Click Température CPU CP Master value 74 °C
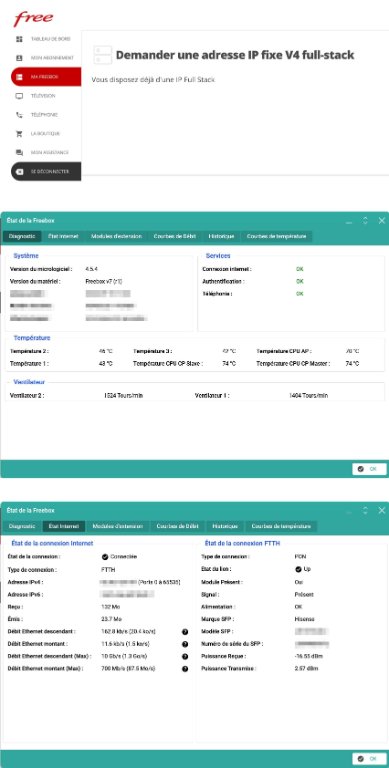This screenshot has height=768, width=389. tap(352, 364)
